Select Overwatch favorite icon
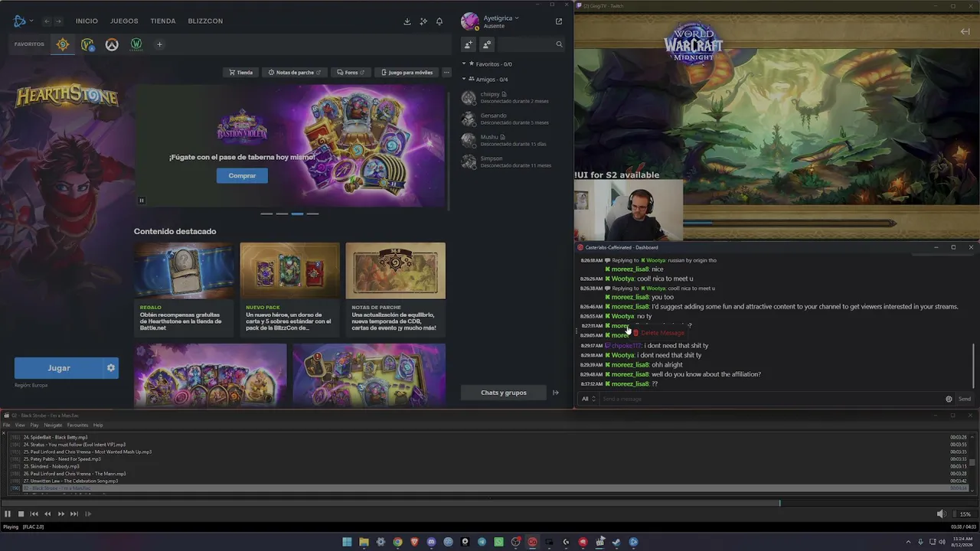Screen dimensions: 980x551 (112, 44)
